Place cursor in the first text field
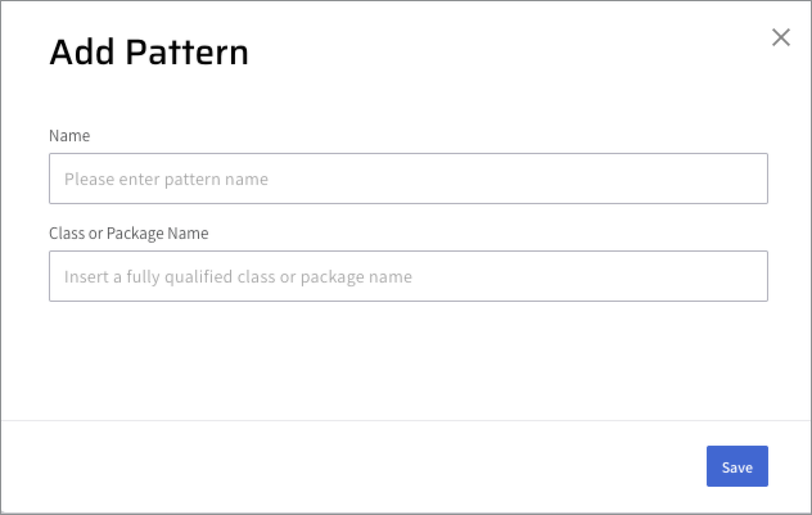812x515 pixels. (408, 179)
